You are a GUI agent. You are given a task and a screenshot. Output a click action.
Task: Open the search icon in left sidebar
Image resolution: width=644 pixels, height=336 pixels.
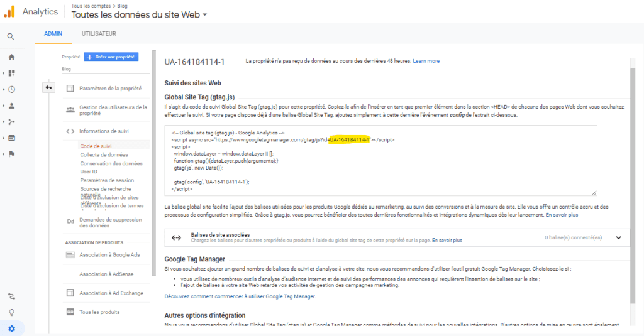(11, 37)
